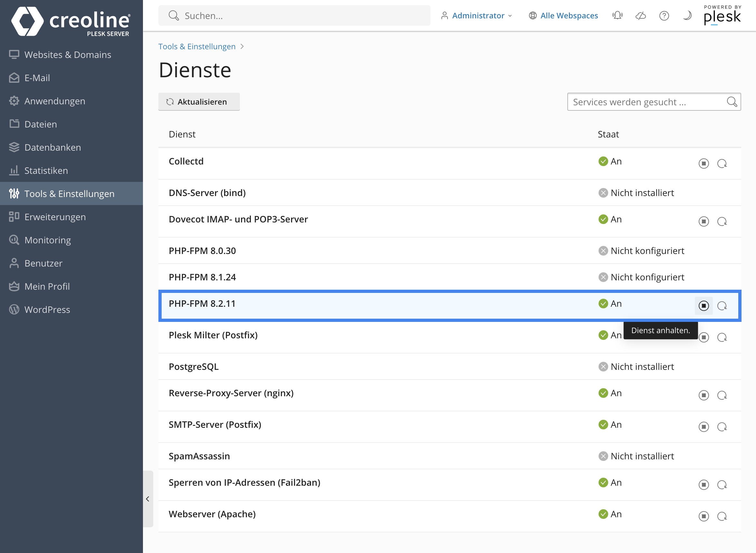Stop the Fail2ban IP blocking service
This screenshot has height=553, width=756.
704,484
